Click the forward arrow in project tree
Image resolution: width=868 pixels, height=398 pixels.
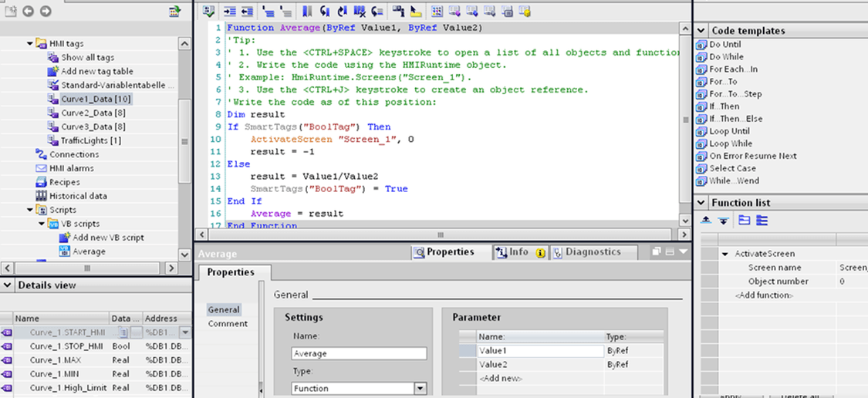click(46, 11)
